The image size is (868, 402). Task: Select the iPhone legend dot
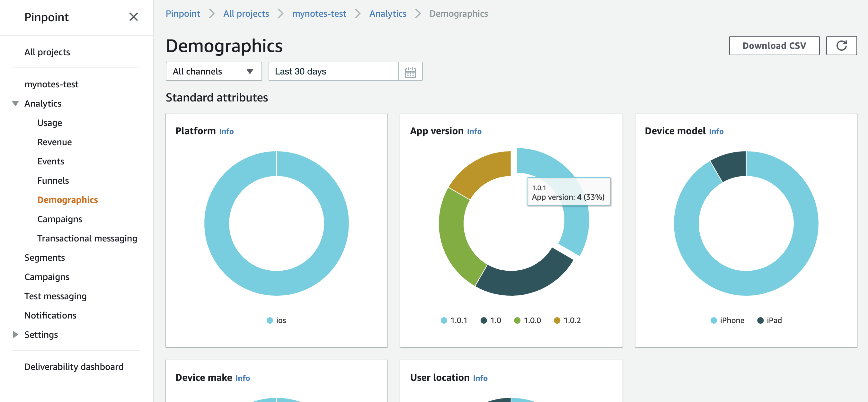pos(713,320)
